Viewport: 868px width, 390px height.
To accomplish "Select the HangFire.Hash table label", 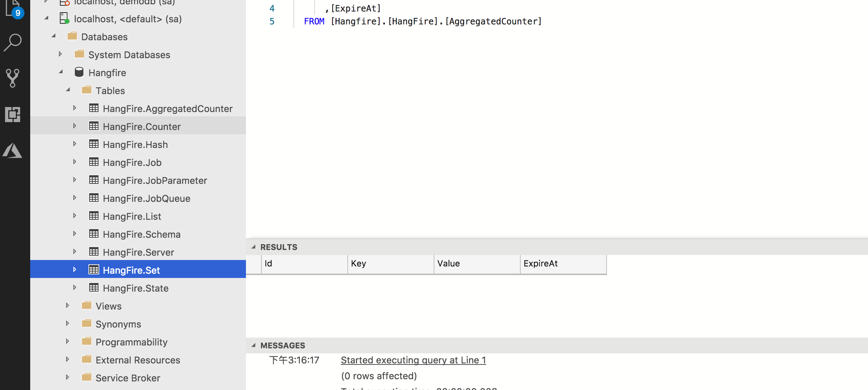I will point(135,144).
